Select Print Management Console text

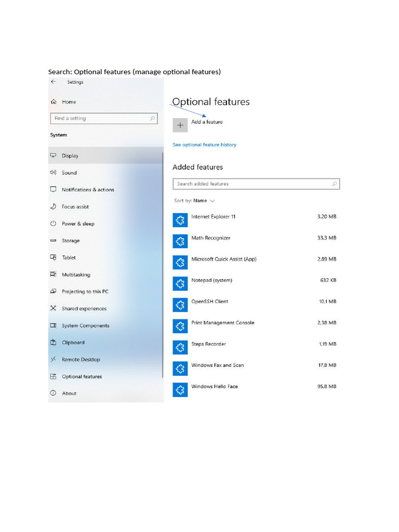click(x=223, y=323)
